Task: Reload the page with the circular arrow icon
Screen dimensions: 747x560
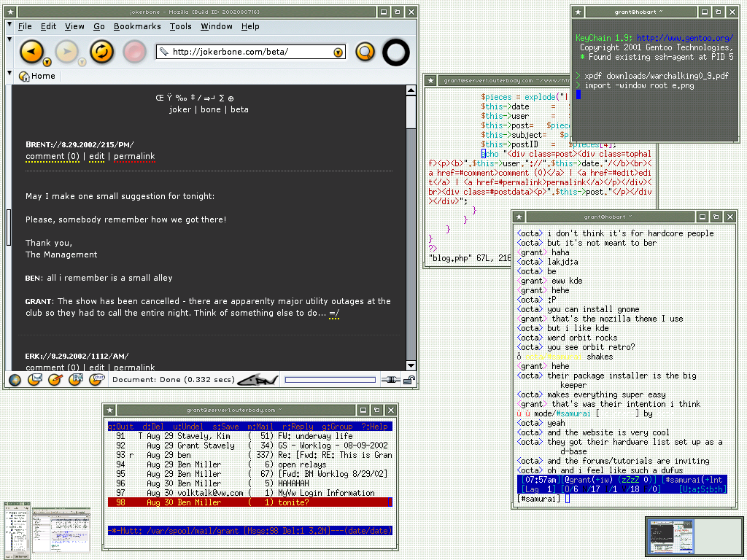Action: [101, 52]
